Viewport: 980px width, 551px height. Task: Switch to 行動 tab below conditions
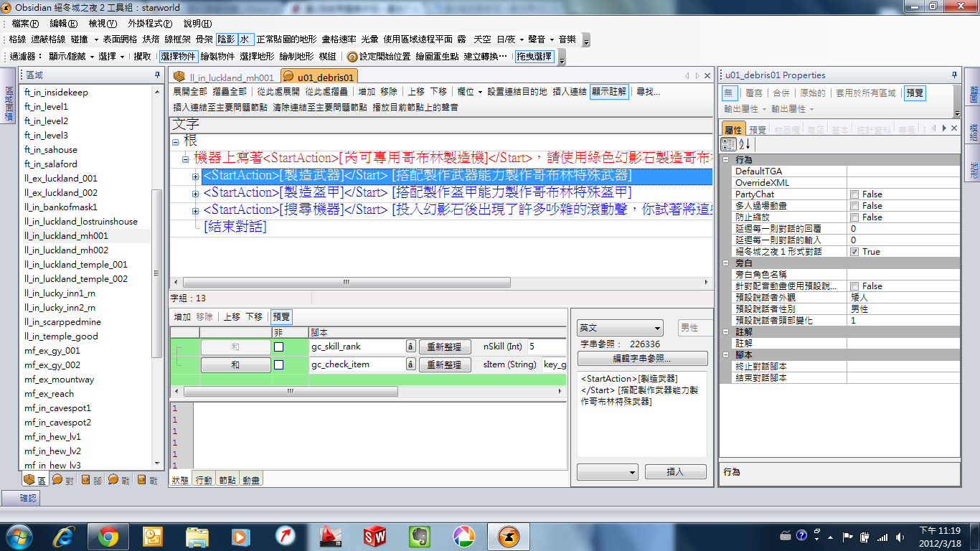pos(203,480)
